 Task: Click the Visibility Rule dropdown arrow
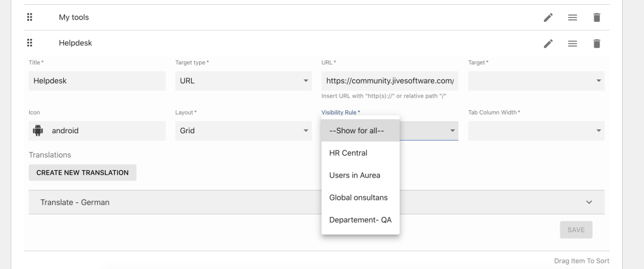(x=452, y=131)
